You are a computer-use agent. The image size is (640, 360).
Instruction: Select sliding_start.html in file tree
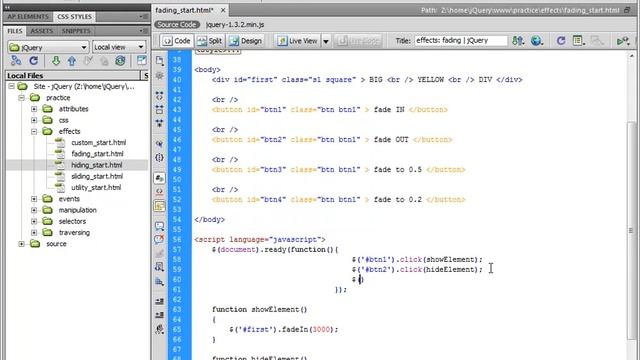[x=97, y=176]
